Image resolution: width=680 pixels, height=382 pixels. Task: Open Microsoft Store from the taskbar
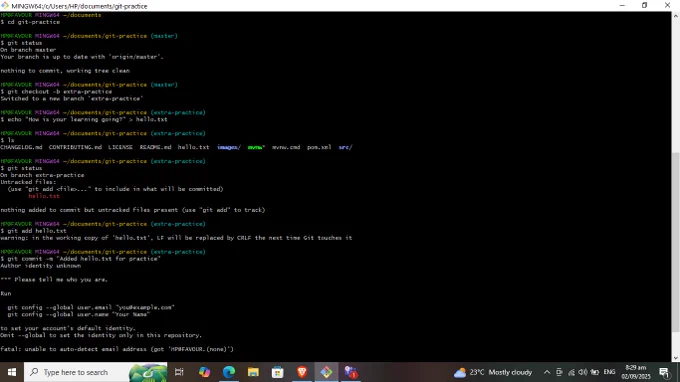click(x=278, y=372)
